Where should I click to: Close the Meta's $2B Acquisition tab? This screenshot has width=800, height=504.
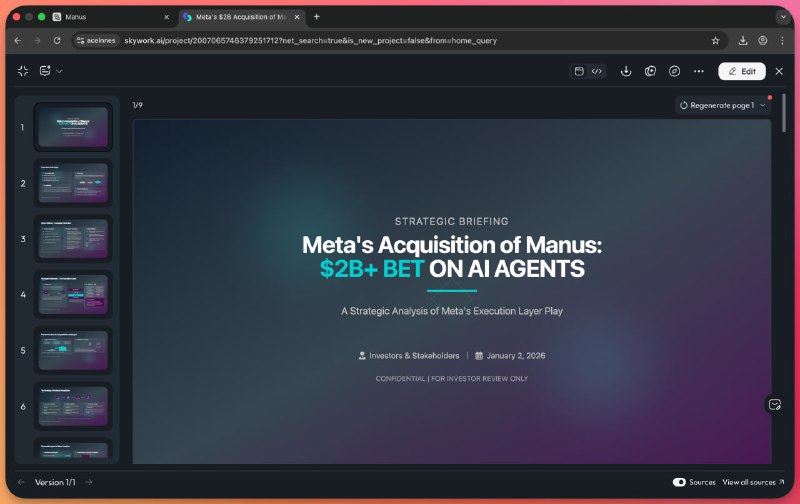click(x=297, y=17)
